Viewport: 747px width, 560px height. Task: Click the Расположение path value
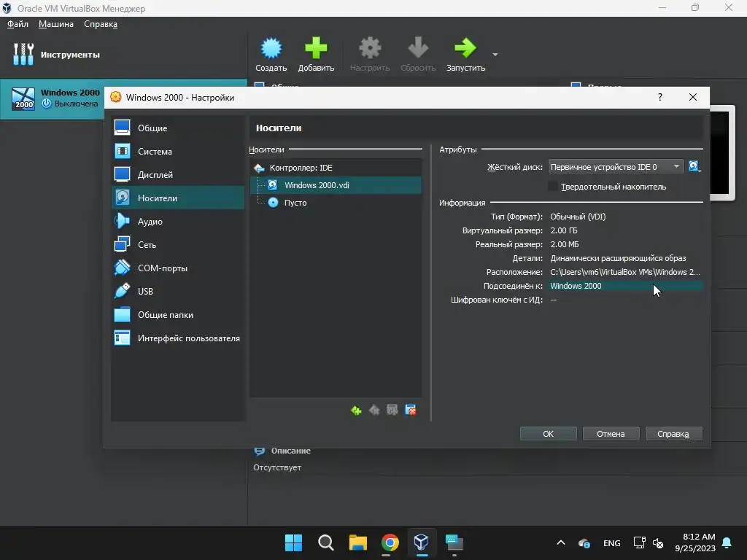(625, 272)
